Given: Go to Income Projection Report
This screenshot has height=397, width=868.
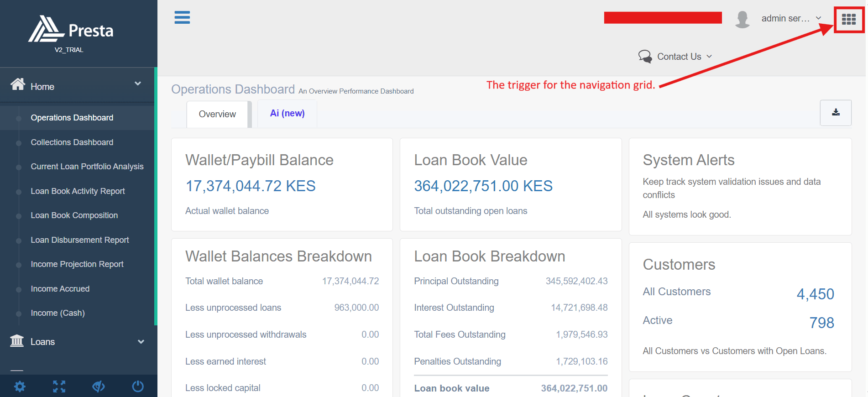Looking at the screenshot, I should click(x=77, y=264).
